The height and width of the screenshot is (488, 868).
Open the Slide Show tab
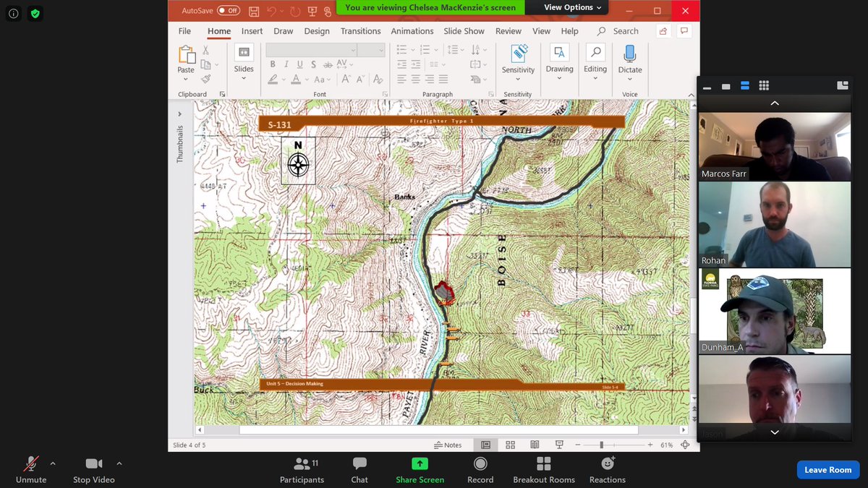point(464,31)
